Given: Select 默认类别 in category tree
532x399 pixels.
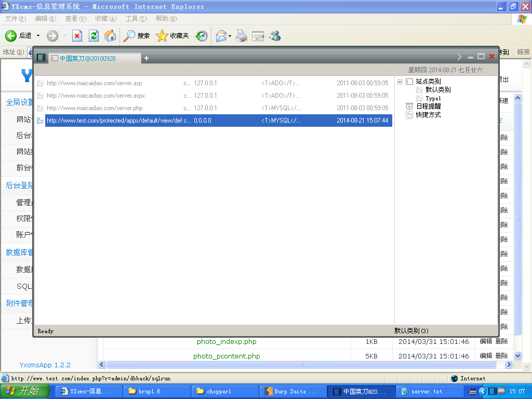Looking at the screenshot, I should pos(438,90).
